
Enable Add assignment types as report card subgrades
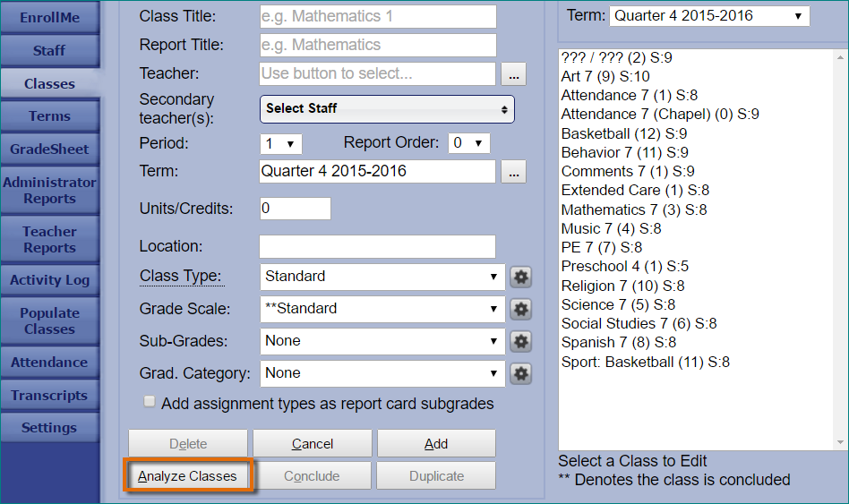[150, 403]
